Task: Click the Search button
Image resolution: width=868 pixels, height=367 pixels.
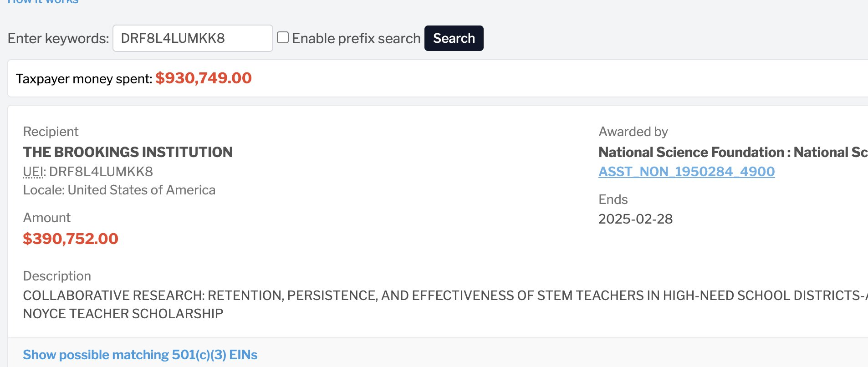Action: click(x=454, y=38)
